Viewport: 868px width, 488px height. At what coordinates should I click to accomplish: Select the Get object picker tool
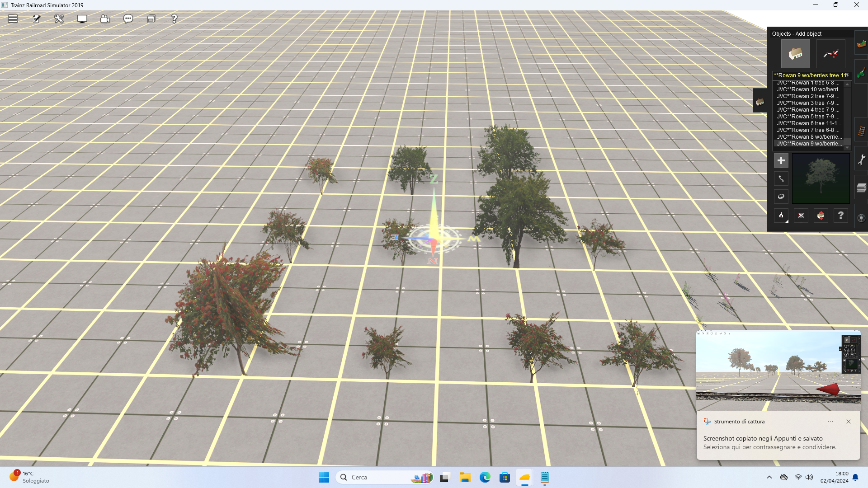coord(781,216)
